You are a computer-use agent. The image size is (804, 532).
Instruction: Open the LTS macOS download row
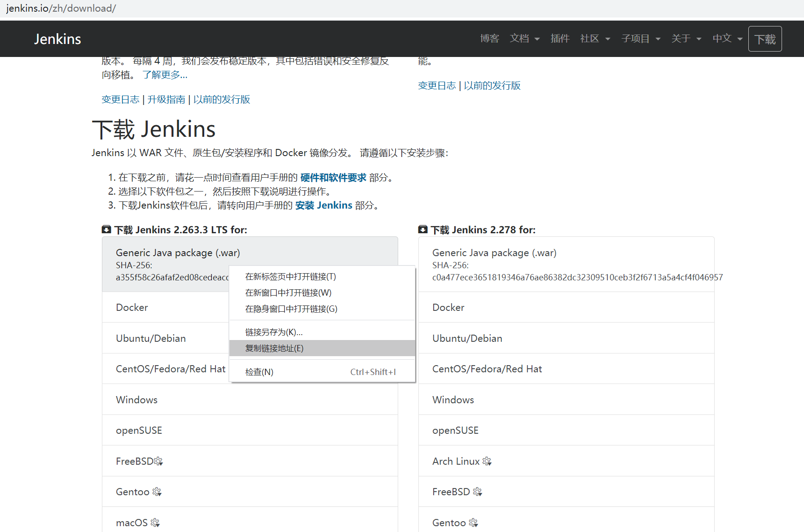pyautogui.click(x=250, y=519)
